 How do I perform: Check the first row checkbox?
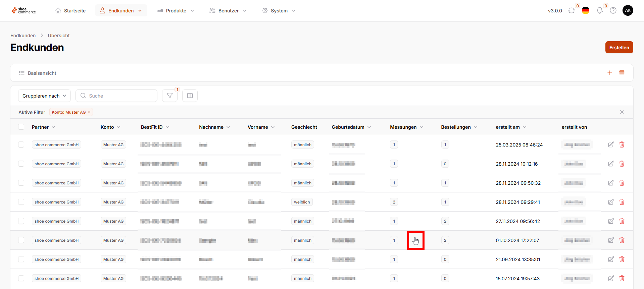(21, 144)
